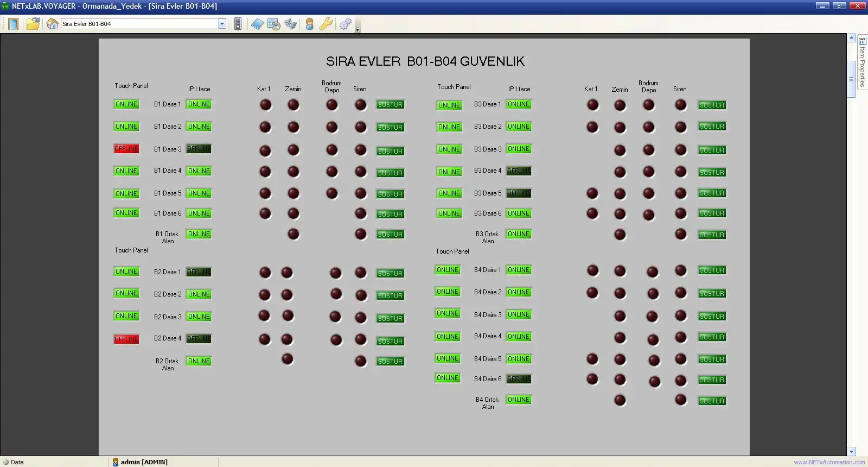The height and width of the screenshot is (467, 868).
Task: Toggle B2 Ortak Alan Zemin indicator
Action: point(288,359)
